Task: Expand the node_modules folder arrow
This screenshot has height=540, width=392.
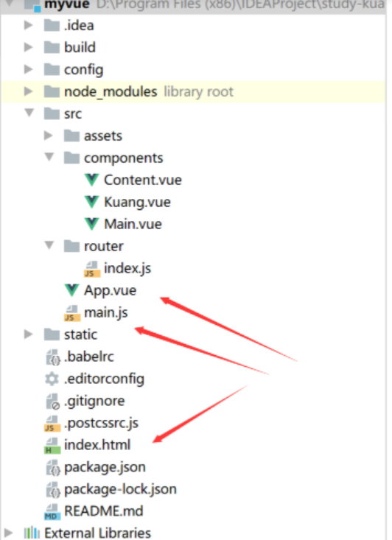Action: click(28, 91)
